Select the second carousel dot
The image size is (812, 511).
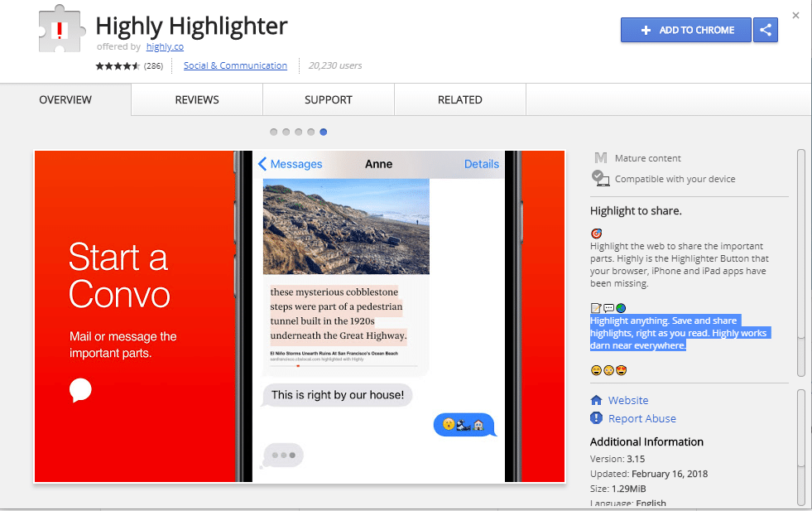click(286, 132)
